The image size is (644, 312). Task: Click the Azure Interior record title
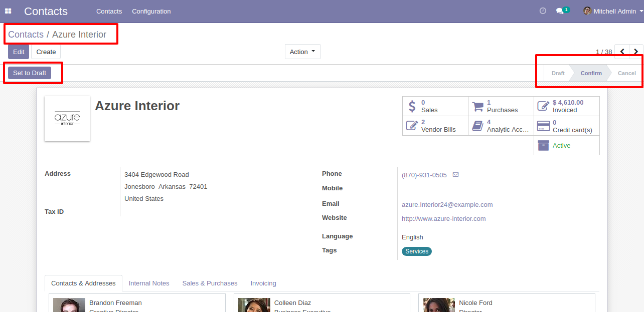137,106
